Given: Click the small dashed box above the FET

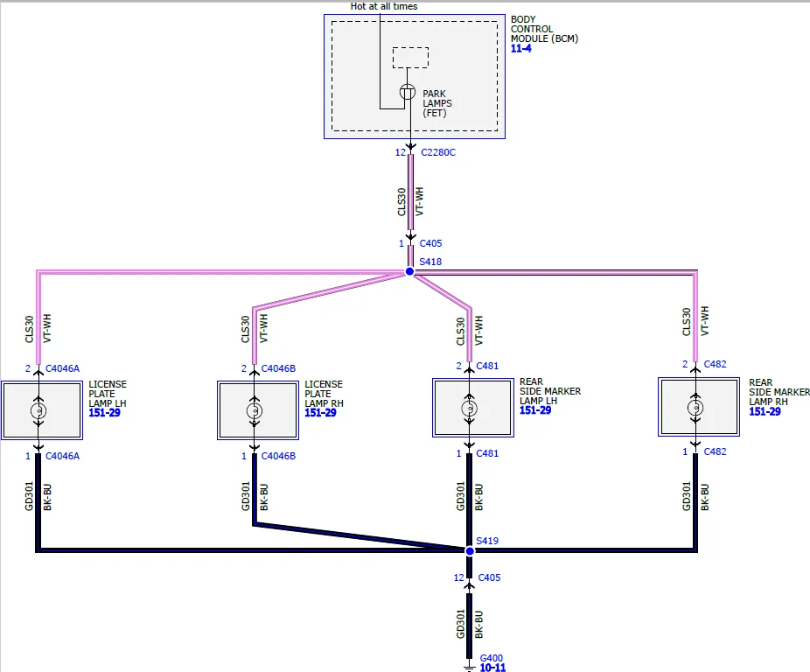Looking at the screenshot, I should (x=410, y=58).
